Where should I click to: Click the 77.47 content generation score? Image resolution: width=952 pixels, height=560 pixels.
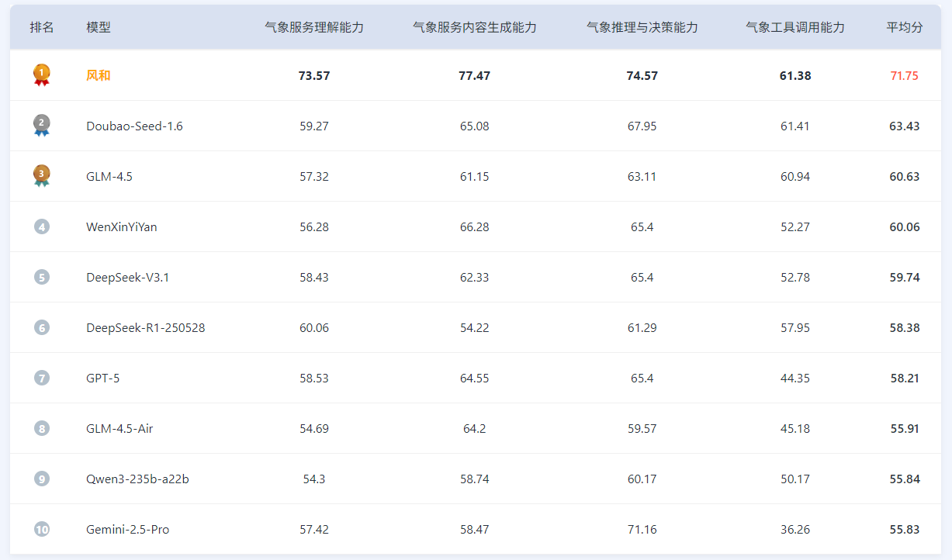point(475,75)
